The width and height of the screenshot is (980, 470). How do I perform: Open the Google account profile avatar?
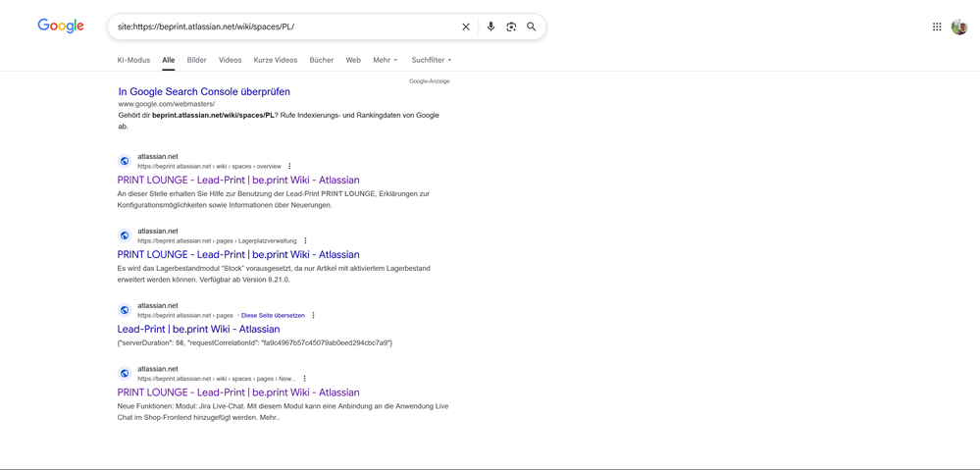pos(959,26)
